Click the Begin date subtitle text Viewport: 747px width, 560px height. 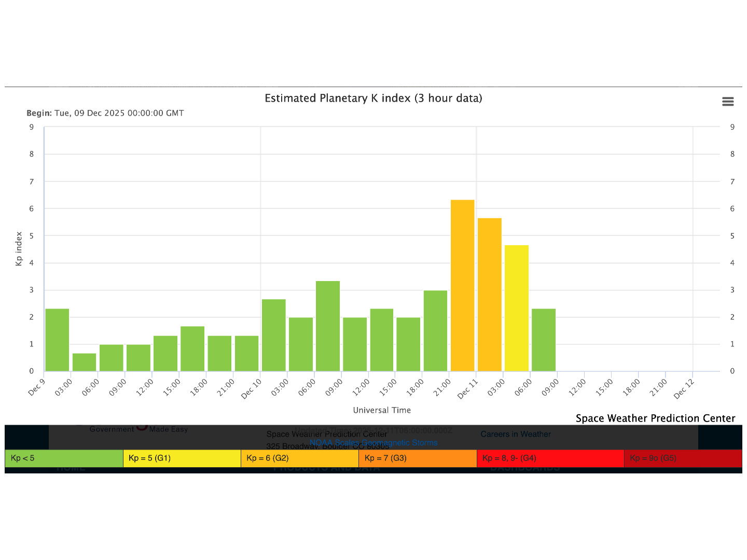[x=105, y=113]
